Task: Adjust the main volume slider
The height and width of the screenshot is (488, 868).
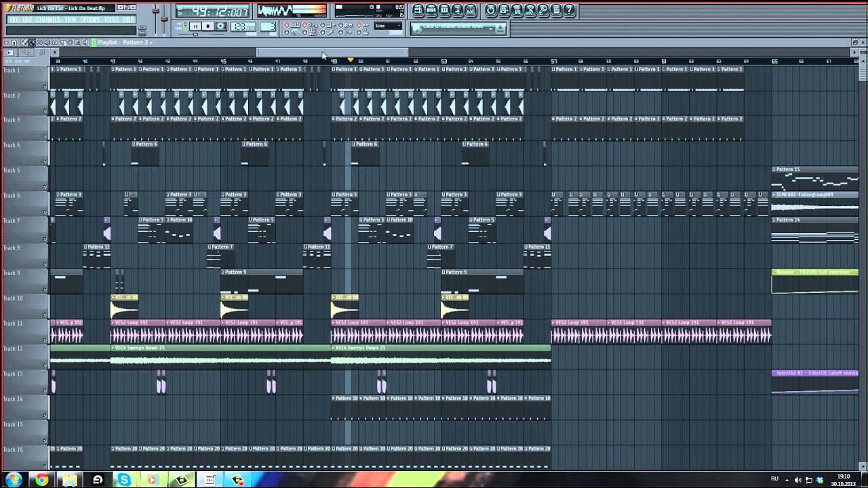Action: point(155,12)
